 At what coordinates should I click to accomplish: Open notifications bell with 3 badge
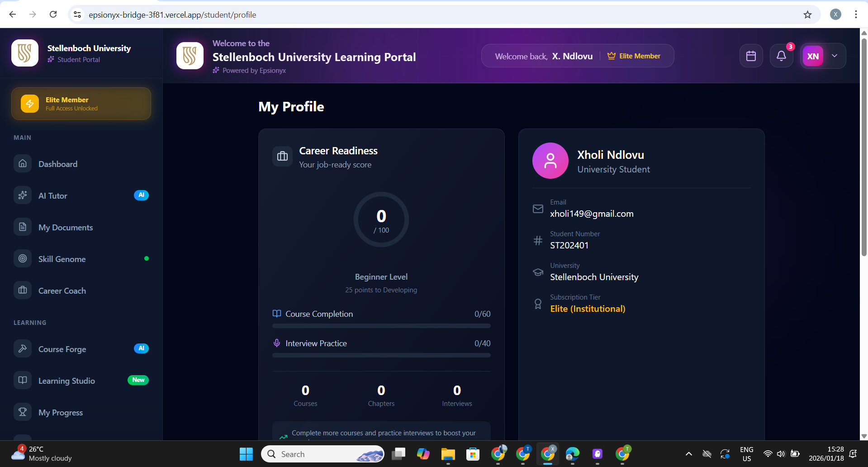(x=781, y=56)
